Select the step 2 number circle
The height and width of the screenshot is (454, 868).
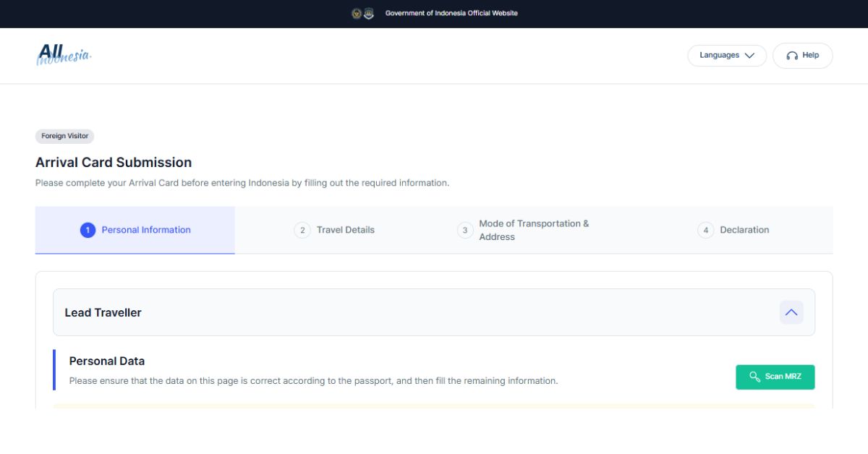[x=302, y=230]
